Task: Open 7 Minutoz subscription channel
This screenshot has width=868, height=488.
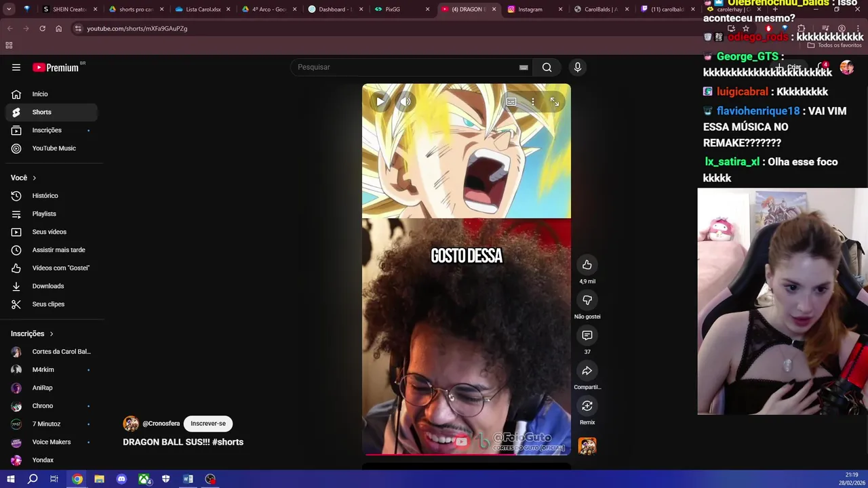Action: 52,424
